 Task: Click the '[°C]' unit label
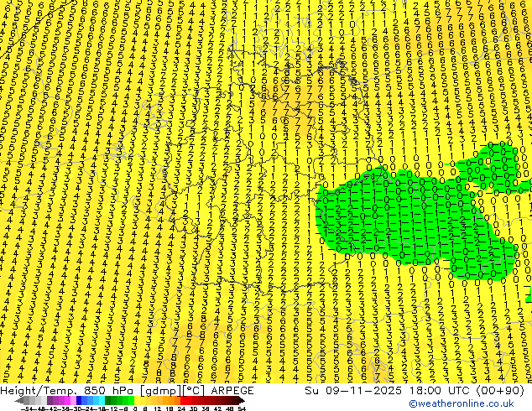(x=194, y=390)
